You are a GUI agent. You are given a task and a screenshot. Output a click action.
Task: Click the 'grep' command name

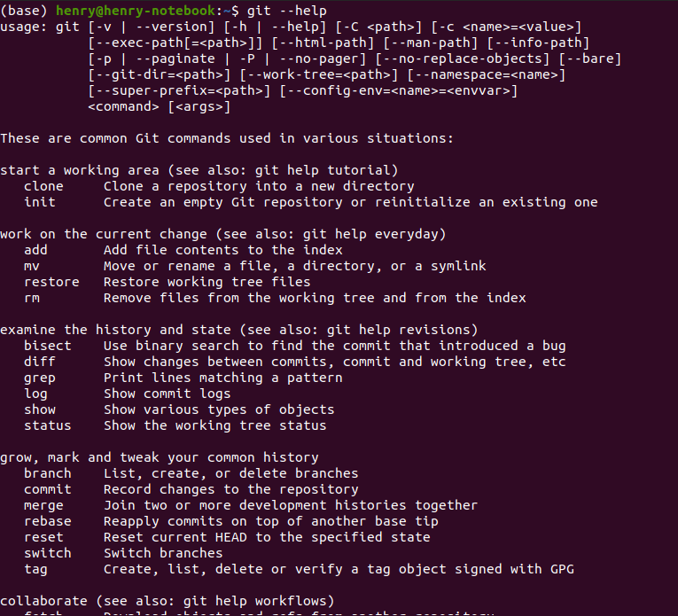click(x=40, y=378)
